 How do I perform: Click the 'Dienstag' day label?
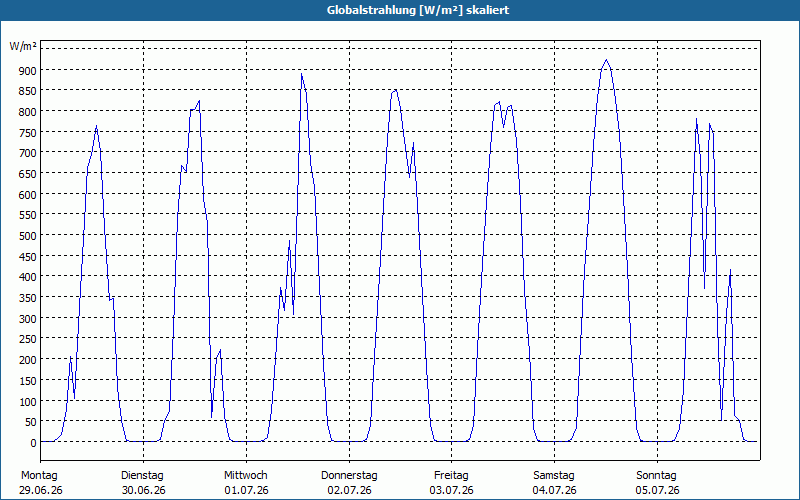click(x=142, y=476)
